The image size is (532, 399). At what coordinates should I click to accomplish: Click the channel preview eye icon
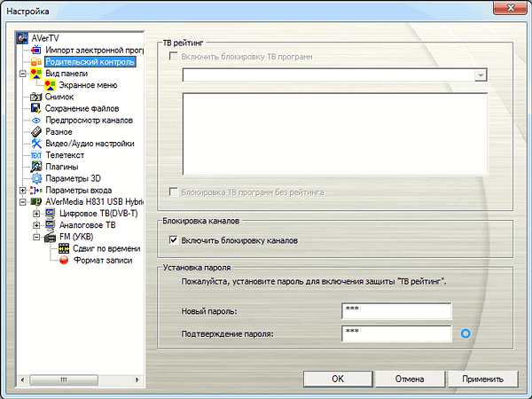[36, 120]
